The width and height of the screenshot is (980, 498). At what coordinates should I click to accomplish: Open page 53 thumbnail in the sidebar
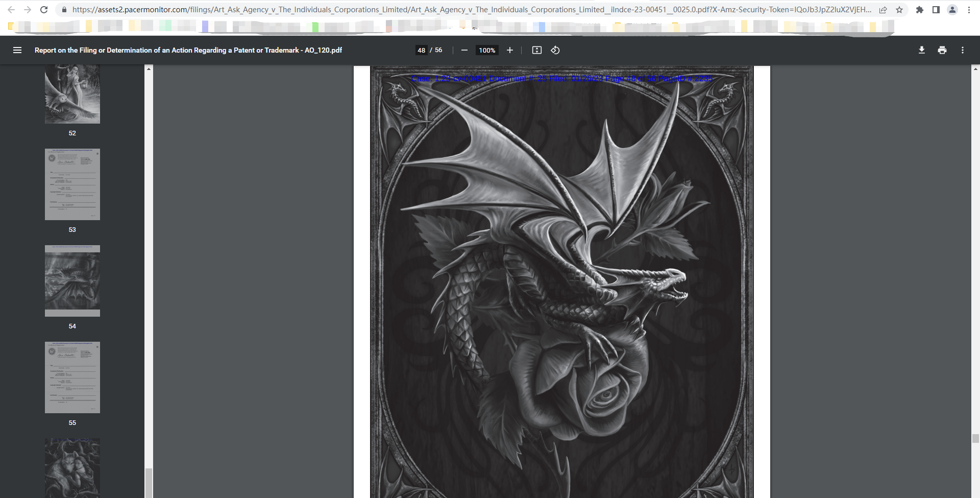click(72, 184)
